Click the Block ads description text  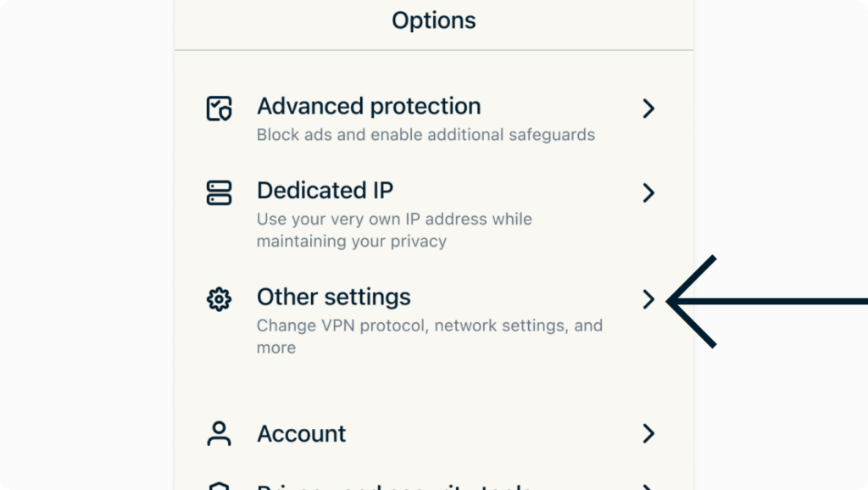(x=426, y=134)
